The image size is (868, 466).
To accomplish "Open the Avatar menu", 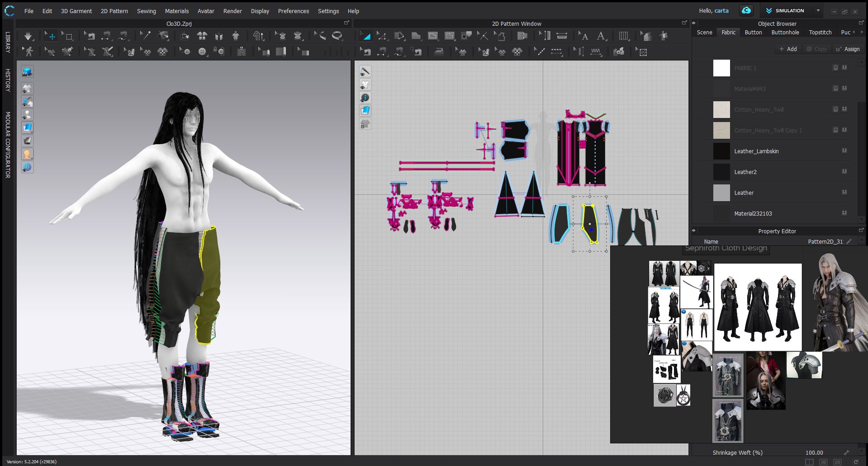I will point(206,11).
